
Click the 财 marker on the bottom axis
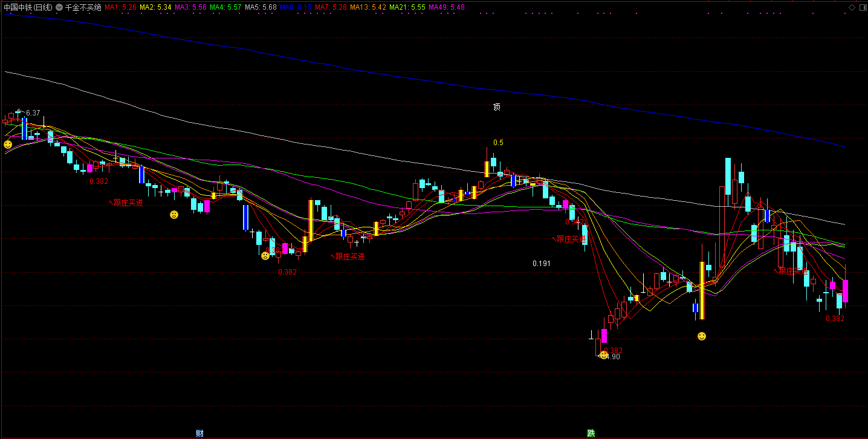click(x=199, y=434)
